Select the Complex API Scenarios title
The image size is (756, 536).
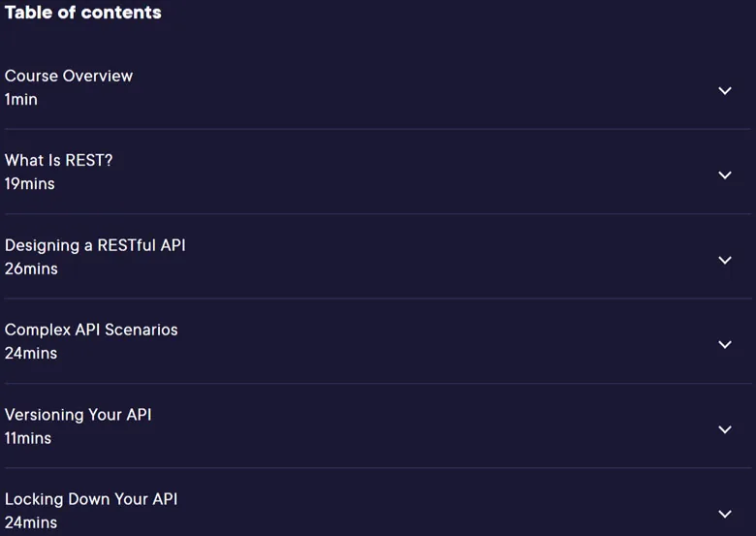click(91, 330)
